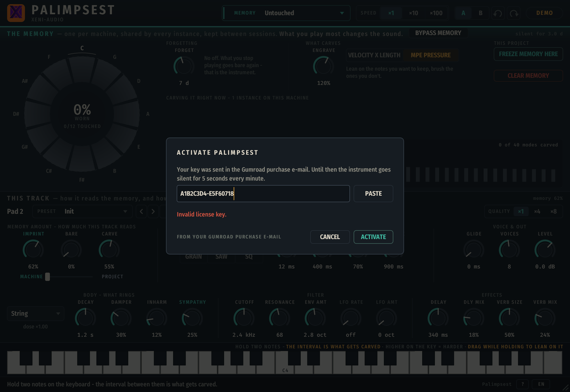The width and height of the screenshot is (570, 392).
Task: Open the PRESET Init dropdown
Action: (82, 211)
